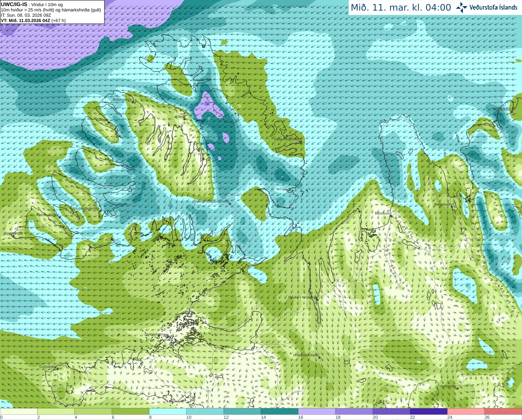Click the 'VT: Mið. 11.03.2026 04Z (+67 h)' line
Screen dimensions: 522x420
coord(33,20)
